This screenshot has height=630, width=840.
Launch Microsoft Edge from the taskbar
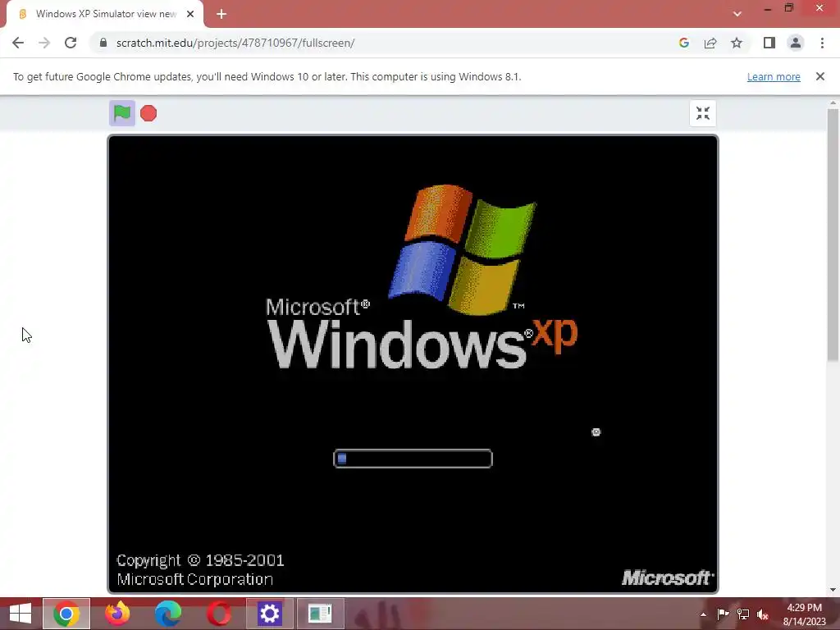[x=167, y=614]
